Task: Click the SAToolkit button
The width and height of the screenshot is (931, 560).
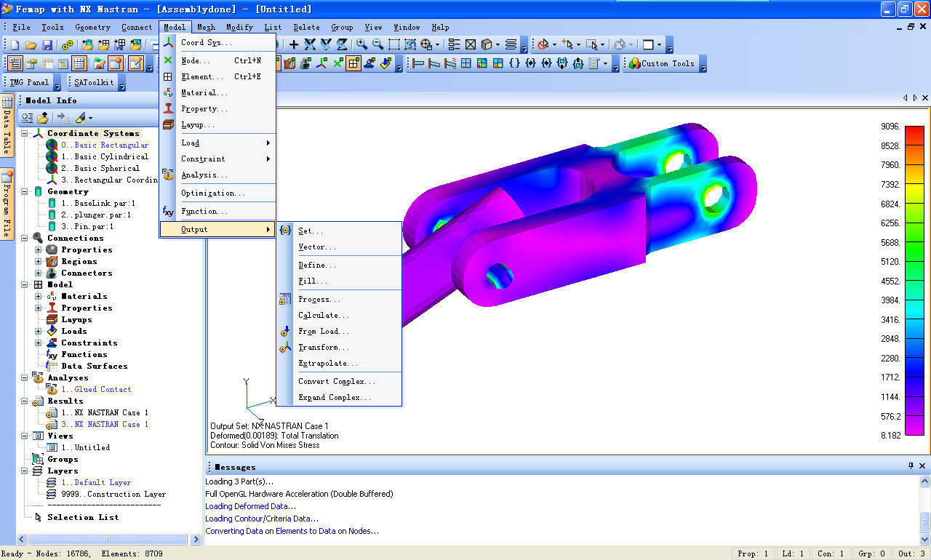Action: [x=94, y=82]
